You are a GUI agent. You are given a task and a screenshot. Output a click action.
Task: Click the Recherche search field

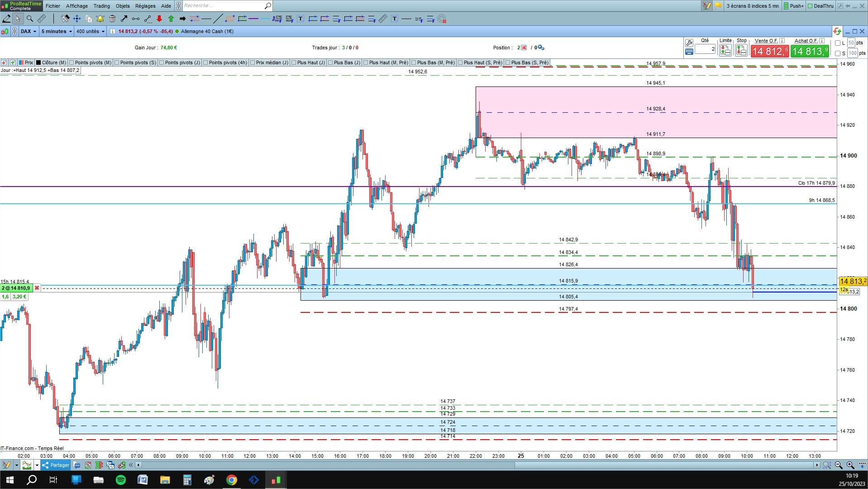tap(224, 6)
